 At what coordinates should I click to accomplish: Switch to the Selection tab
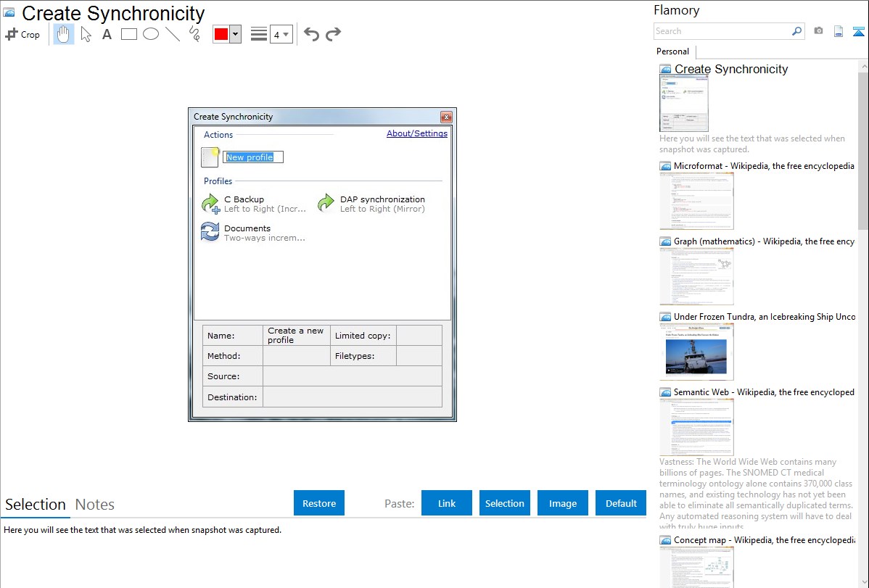36,505
